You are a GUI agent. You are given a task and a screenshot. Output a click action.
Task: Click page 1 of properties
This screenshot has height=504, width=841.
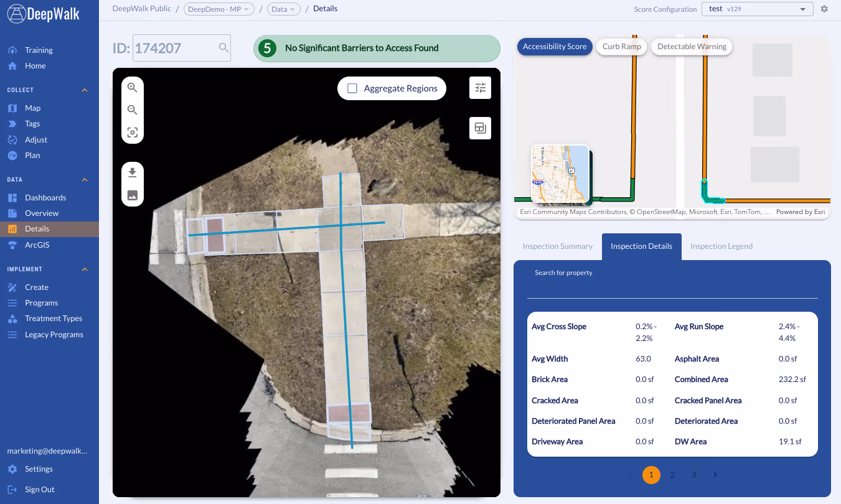point(651,475)
